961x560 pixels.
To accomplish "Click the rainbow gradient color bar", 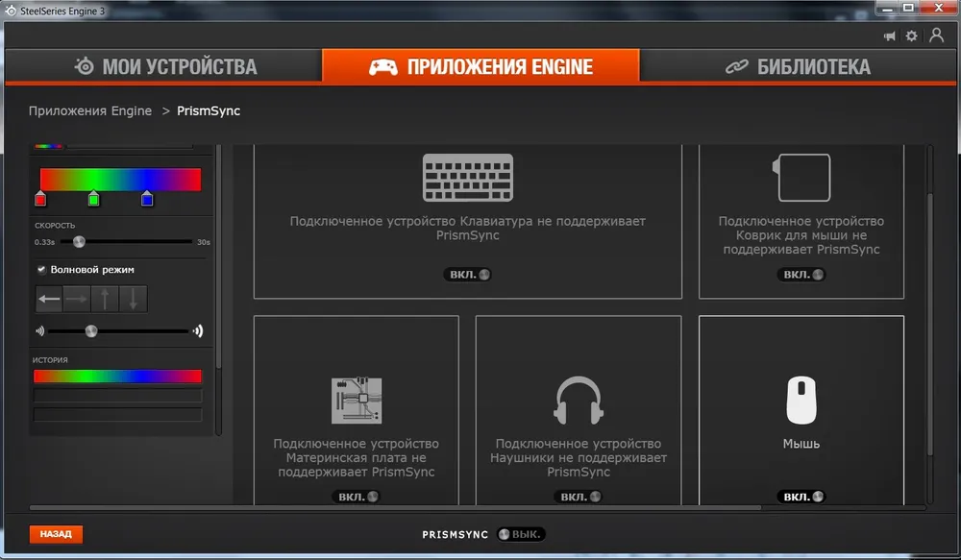I will point(120,180).
